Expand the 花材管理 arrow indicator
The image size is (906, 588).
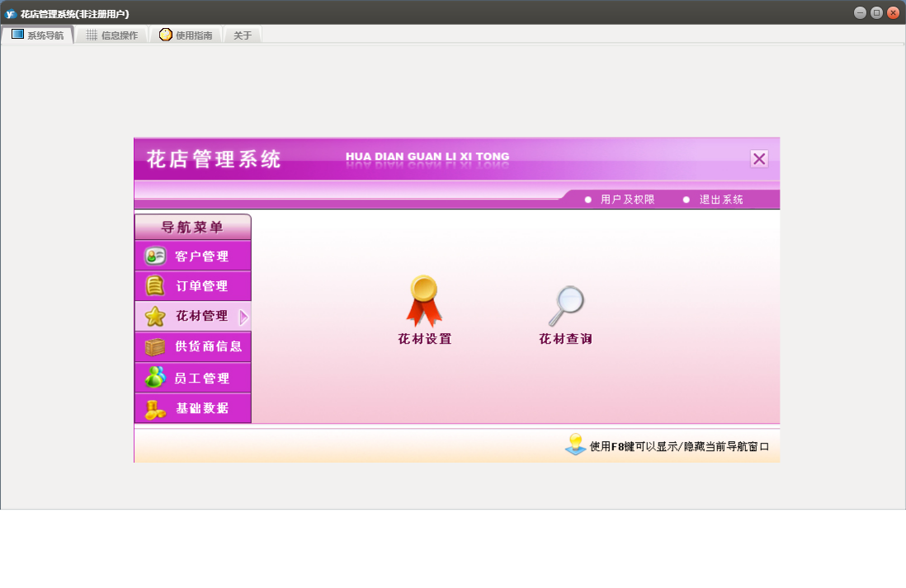[244, 317]
